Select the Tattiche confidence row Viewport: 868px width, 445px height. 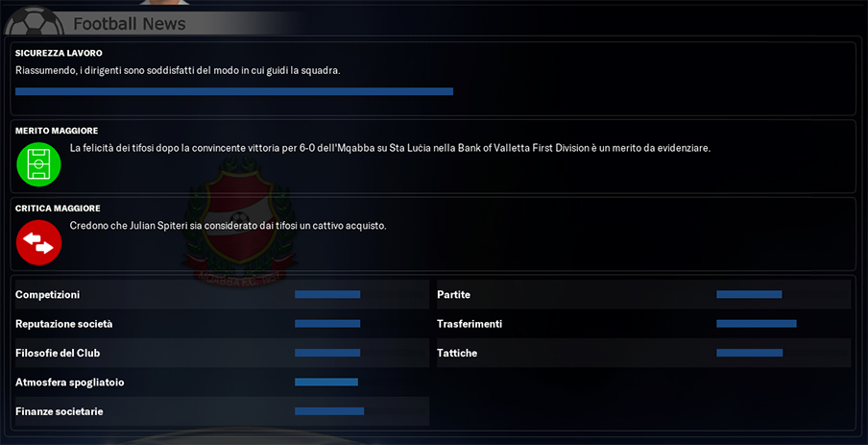coord(644,353)
